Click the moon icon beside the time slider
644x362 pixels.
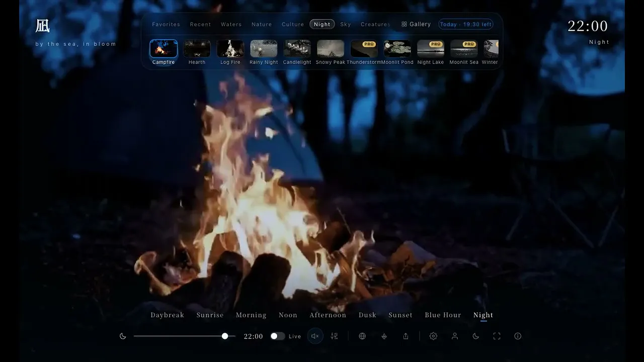tap(123, 336)
